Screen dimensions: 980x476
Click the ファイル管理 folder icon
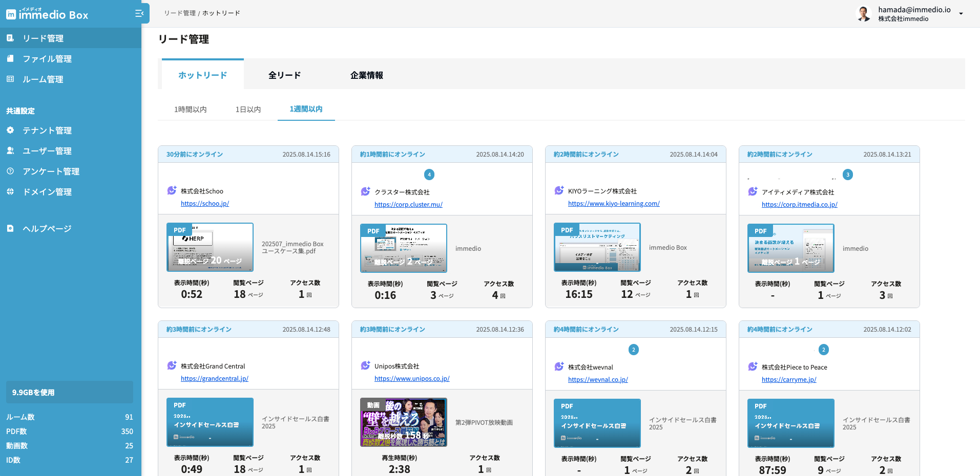(x=10, y=59)
